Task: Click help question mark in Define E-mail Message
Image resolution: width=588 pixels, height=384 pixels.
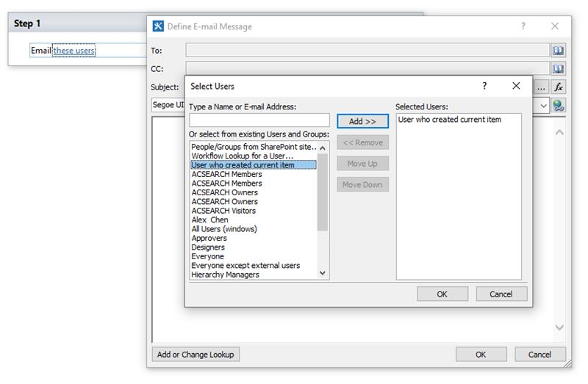Action: (x=523, y=26)
